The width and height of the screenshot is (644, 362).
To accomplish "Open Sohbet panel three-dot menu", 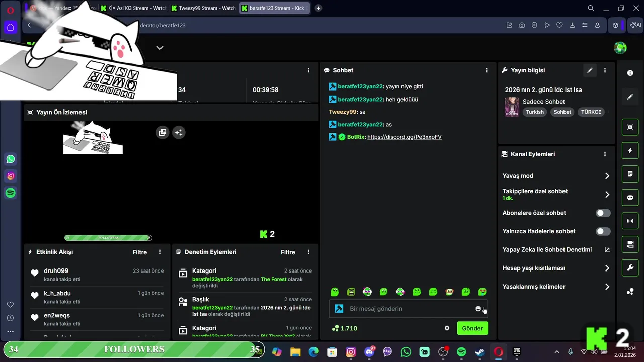I will [x=487, y=70].
